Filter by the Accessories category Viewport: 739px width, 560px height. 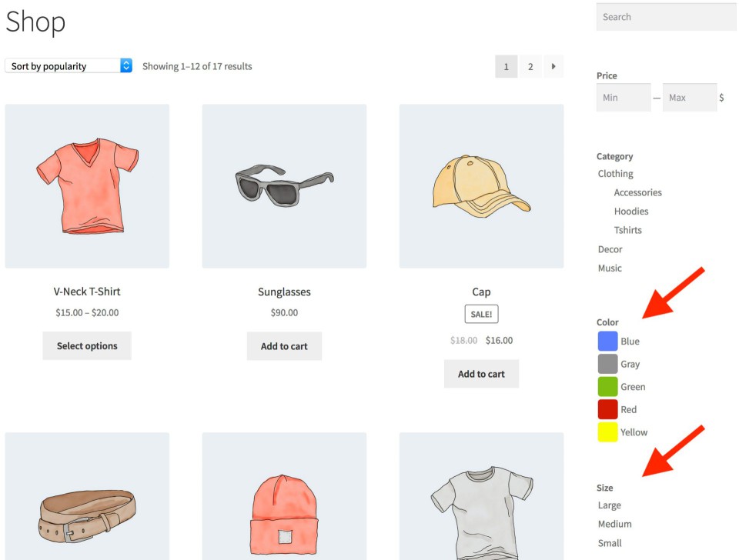pyautogui.click(x=637, y=192)
